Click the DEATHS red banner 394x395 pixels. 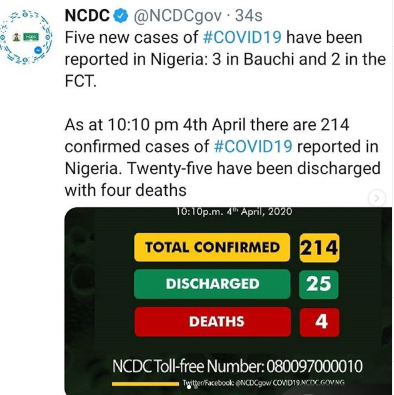tap(213, 322)
